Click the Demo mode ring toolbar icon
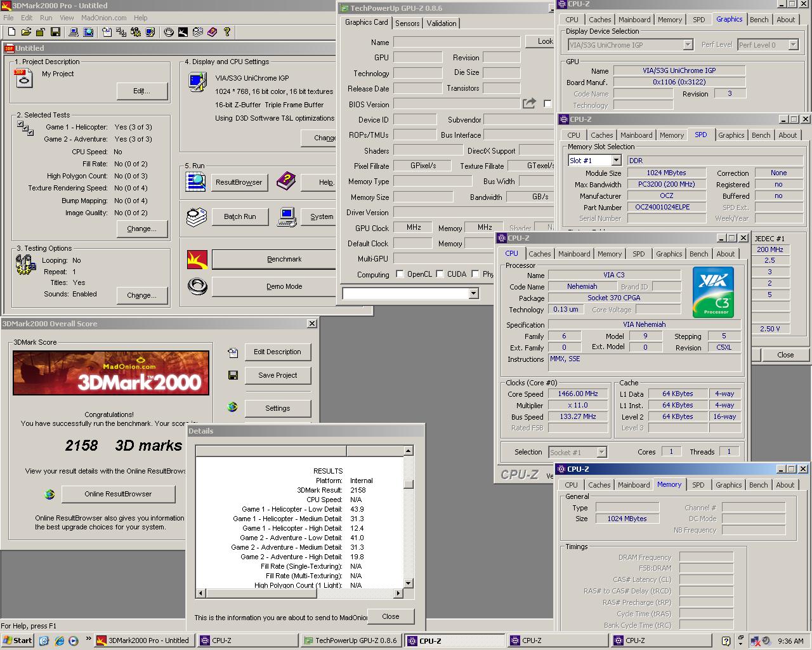Viewport: 812px width, 650px height. click(x=169, y=32)
